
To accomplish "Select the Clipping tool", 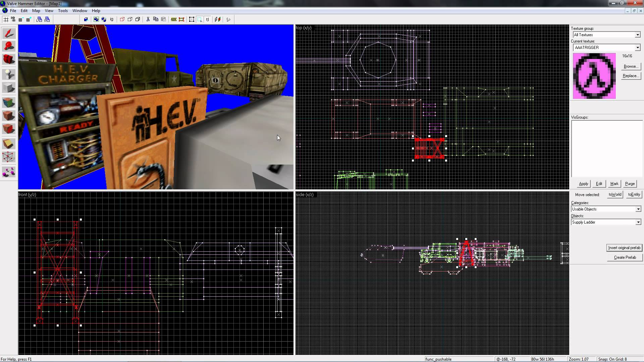I will coord(9,144).
